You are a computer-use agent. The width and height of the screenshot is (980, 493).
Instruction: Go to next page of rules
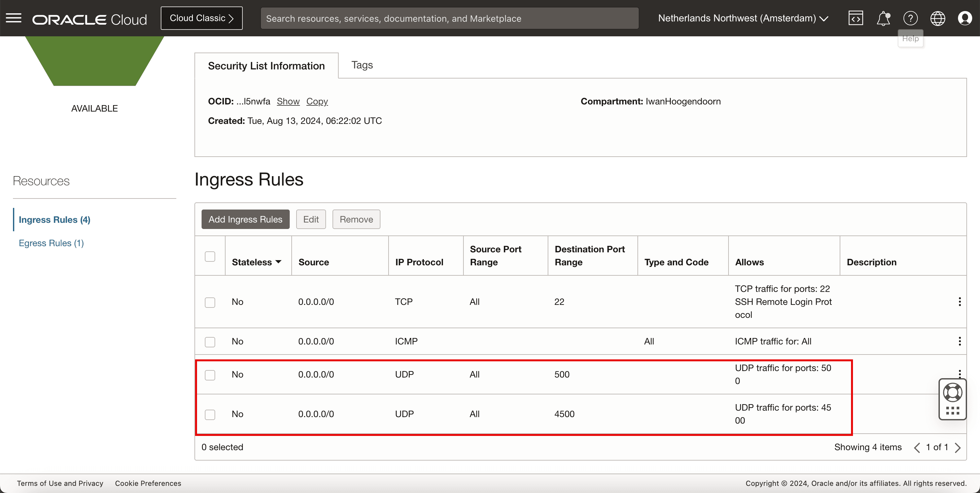958,447
